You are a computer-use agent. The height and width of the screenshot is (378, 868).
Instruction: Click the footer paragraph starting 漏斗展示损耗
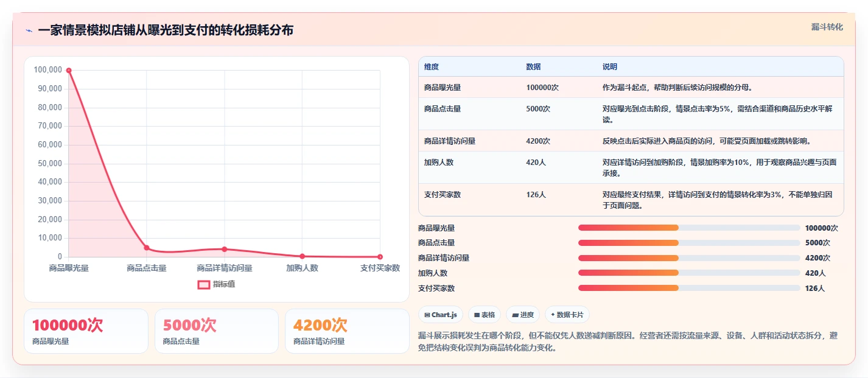pos(628,342)
